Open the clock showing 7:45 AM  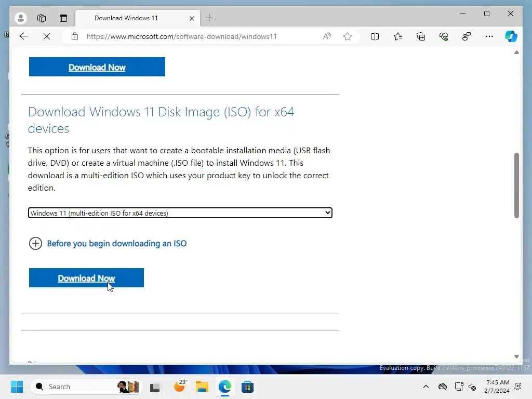pyautogui.click(x=497, y=387)
